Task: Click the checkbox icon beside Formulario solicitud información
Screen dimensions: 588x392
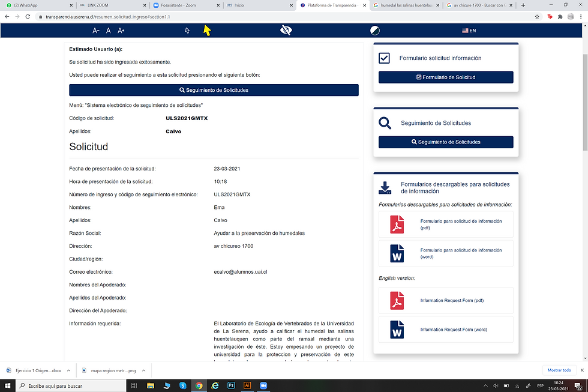Action: pyautogui.click(x=384, y=58)
